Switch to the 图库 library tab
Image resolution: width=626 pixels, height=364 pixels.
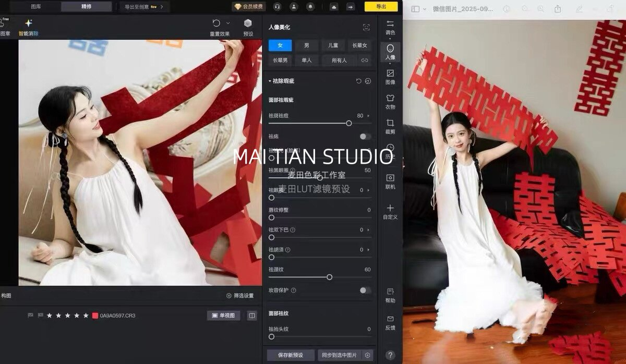point(36,7)
